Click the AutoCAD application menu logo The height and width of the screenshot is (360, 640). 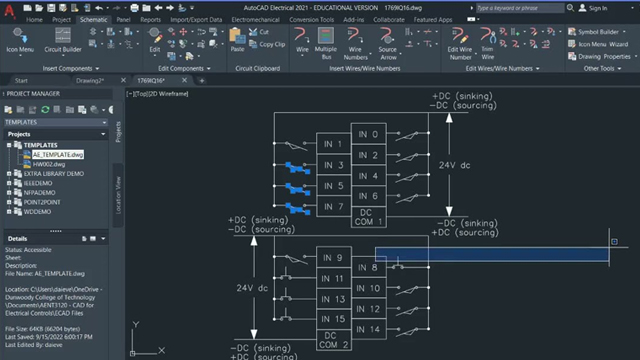(9, 11)
